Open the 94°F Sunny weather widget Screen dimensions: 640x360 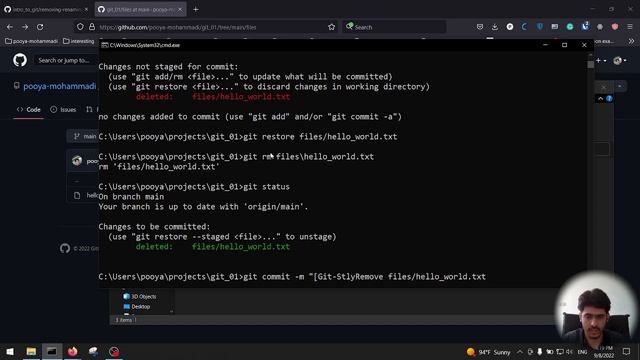tap(488, 352)
